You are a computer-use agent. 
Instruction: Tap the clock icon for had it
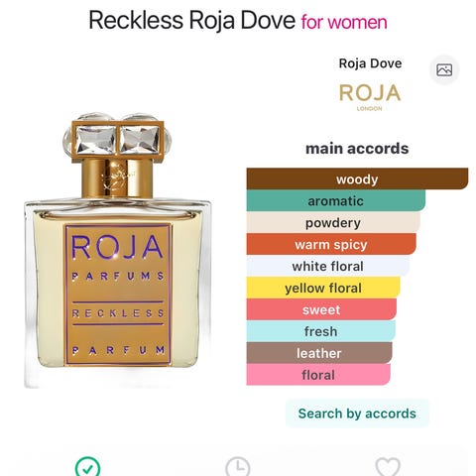pyautogui.click(x=237, y=467)
